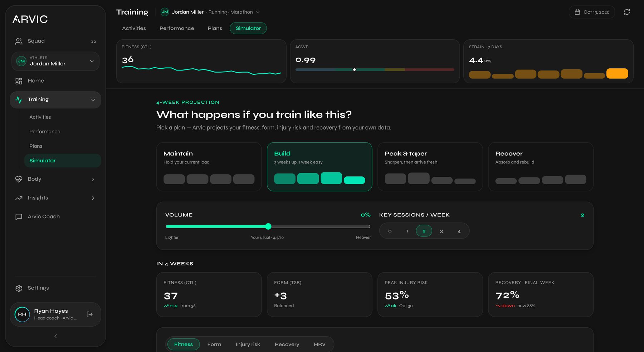Image resolution: width=644 pixels, height=352 pixels.
Task: Switch to the Plans top tab
Action: [x=215, y=28]
